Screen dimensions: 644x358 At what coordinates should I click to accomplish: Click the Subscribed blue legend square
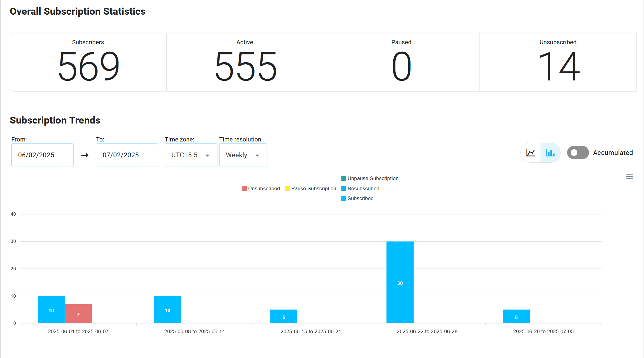point(343,198)
